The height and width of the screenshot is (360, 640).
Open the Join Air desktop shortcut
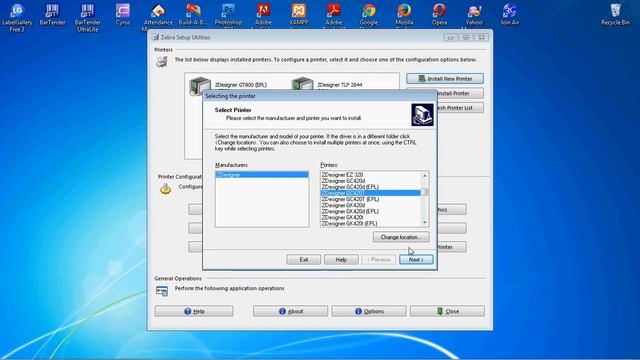(509, 15)
